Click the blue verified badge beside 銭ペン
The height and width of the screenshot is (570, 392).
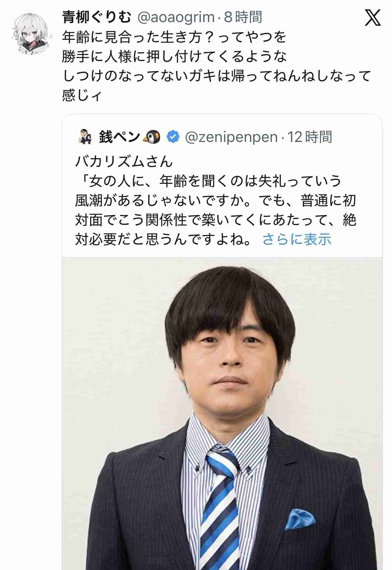pos(173,137)
